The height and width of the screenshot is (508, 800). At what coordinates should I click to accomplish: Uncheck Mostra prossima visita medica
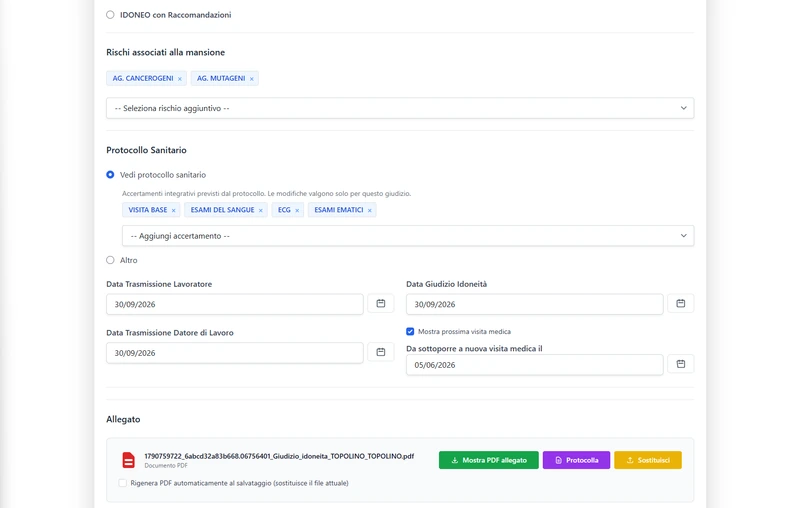(x=410, y=332)
